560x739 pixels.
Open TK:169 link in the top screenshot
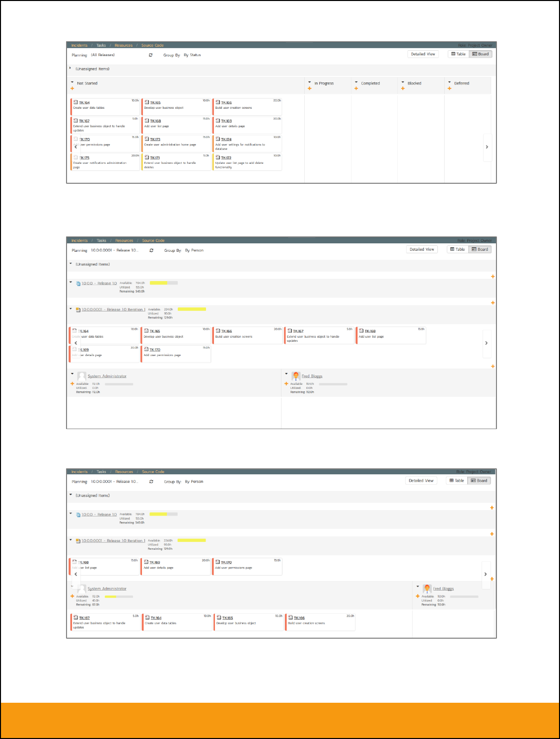[226, 121]
